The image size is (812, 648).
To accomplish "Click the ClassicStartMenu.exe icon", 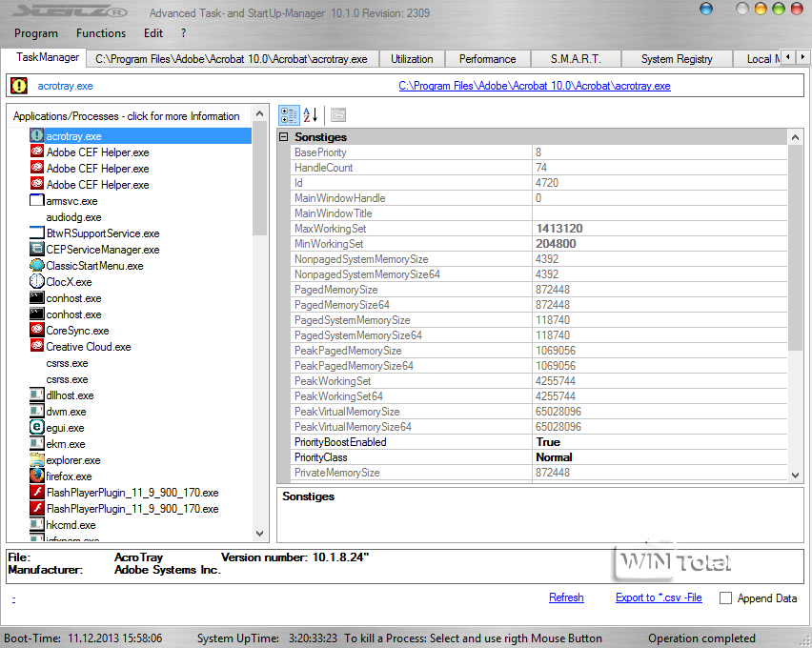I will tap(37, 266).
